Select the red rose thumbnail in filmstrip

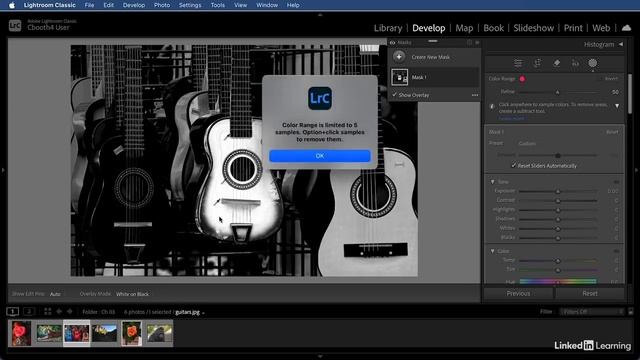21,333
